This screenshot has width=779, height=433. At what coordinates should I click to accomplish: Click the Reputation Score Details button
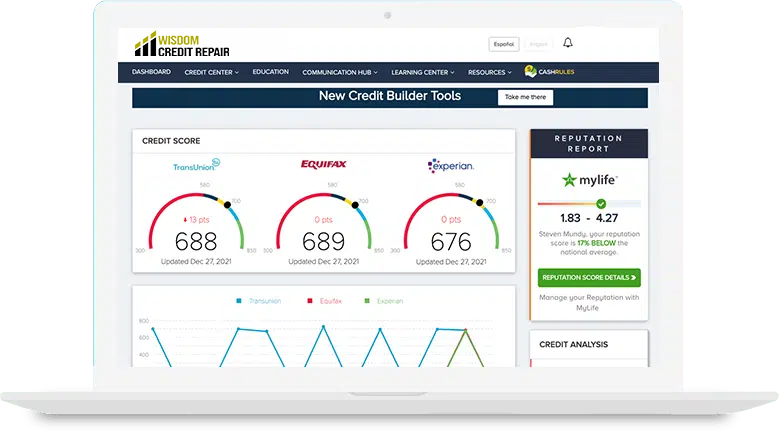coord(589,278)
